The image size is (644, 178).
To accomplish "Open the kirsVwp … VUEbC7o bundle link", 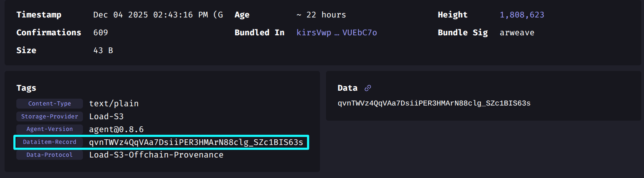I will pyautogui.click(x=337, y=33).
